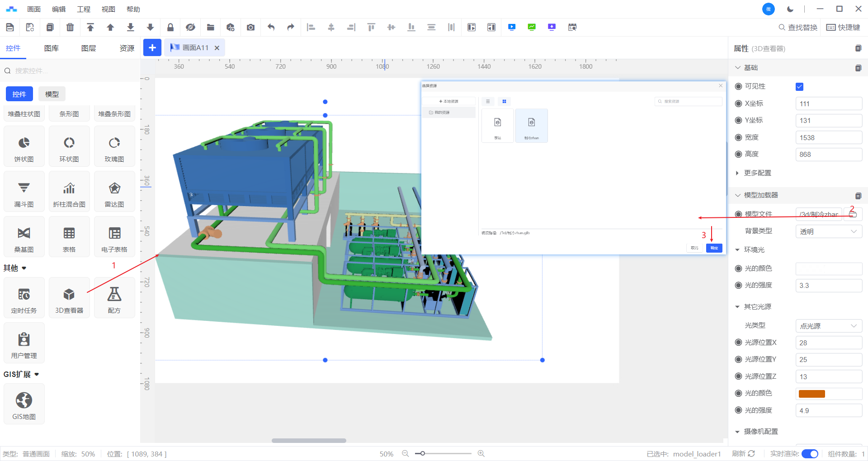Viewport: 868px width, 461px height.
Task: Click the delete trash icon
Action: coord(70,27)
